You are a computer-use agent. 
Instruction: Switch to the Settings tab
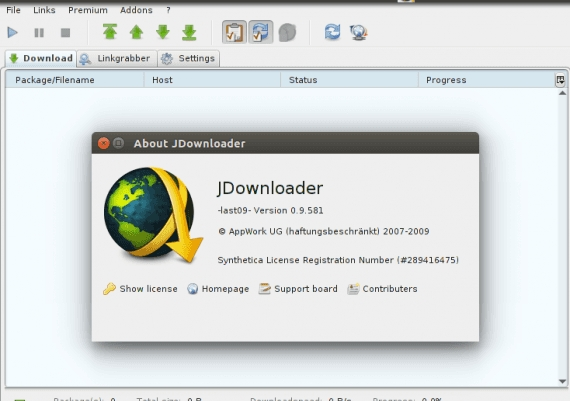tap(189, 58)
